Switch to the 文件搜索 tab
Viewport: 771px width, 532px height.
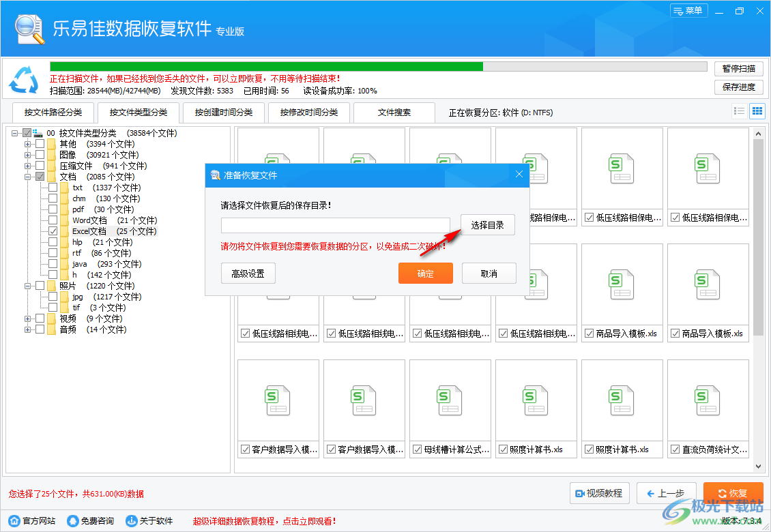394,112
